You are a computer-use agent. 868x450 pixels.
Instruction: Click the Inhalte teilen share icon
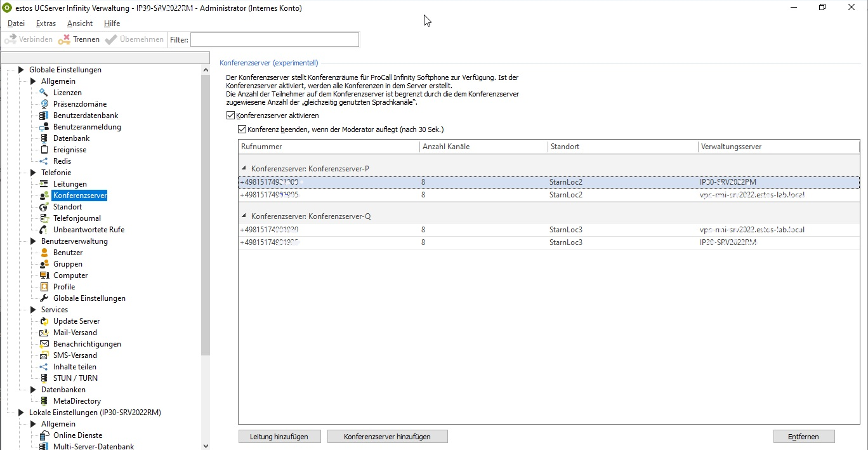coord(44,367)
